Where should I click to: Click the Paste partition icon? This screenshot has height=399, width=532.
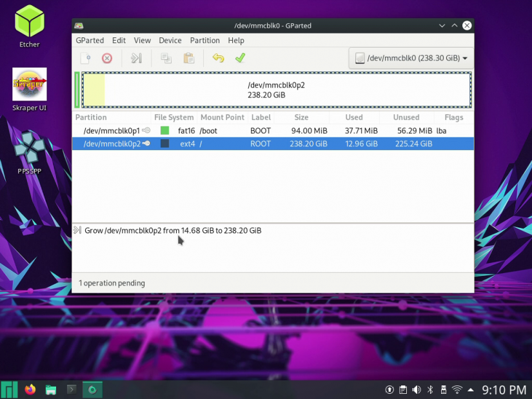click(x=188, y=58)
